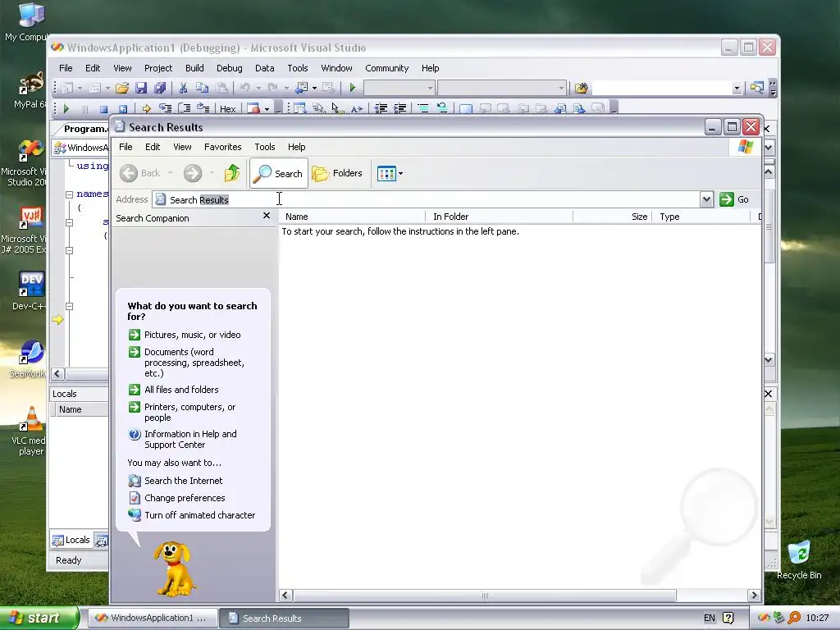
Task: Toggle the Search button in Explorer toolbar
Action: 279,173
